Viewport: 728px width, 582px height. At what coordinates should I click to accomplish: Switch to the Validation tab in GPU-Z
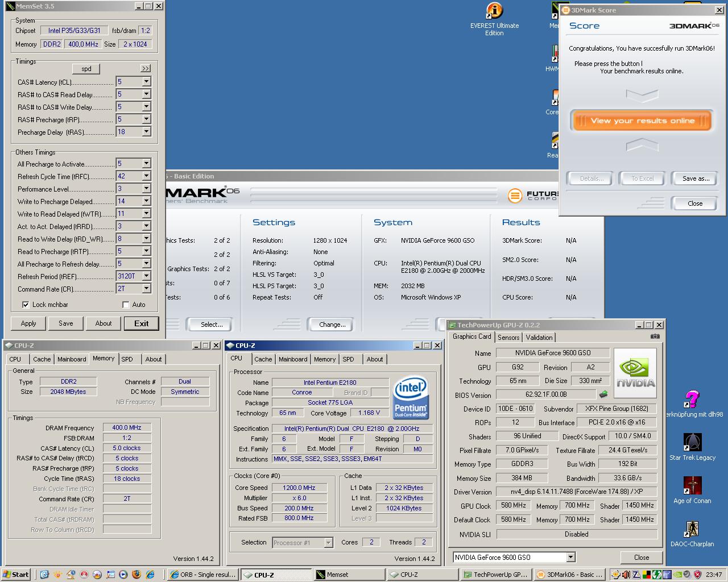[x=539, y=337]
